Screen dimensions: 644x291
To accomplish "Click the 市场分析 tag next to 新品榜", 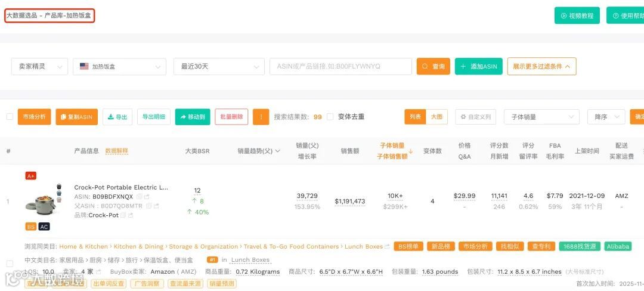I will (475, 247).
